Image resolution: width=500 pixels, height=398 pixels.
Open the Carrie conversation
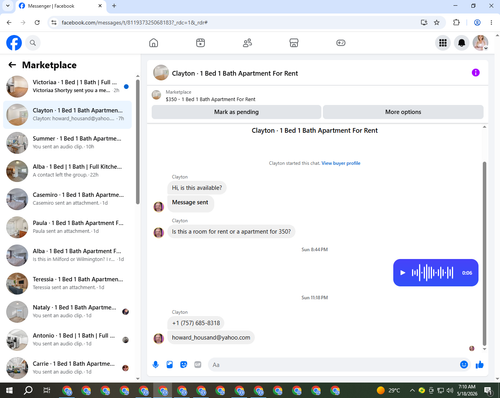click(67, 368)
